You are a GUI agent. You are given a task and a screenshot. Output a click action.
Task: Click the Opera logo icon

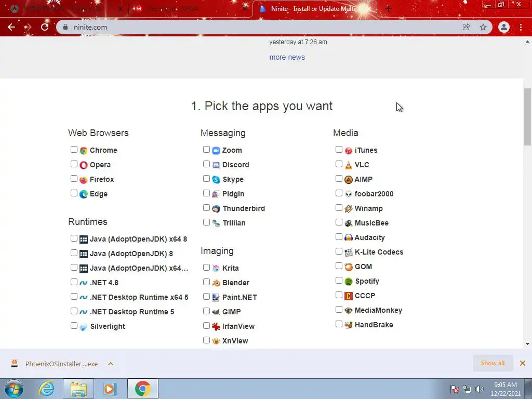(x=84, y=165)
